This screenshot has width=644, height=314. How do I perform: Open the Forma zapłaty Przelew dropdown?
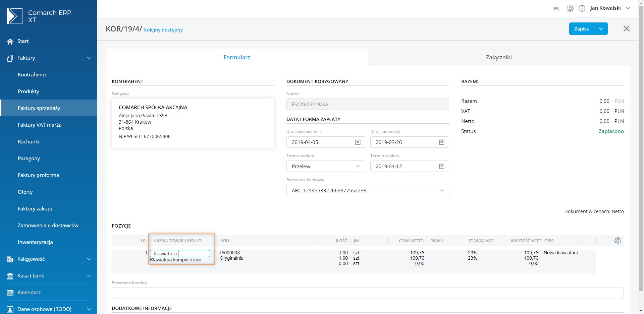(325, 166)
